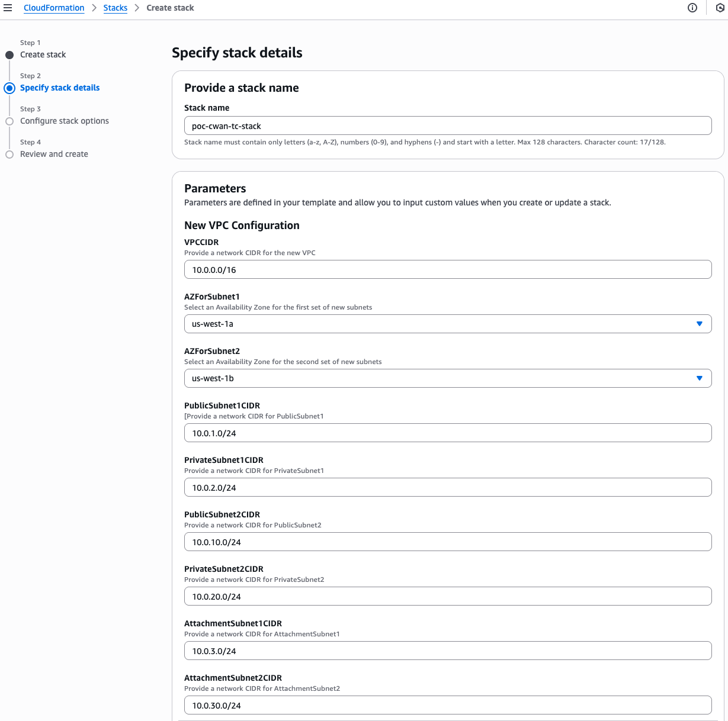This screenshot has height=721, width=728.
Task: Select the Step 2 active radio indicator
Action: tap(9, 88)
